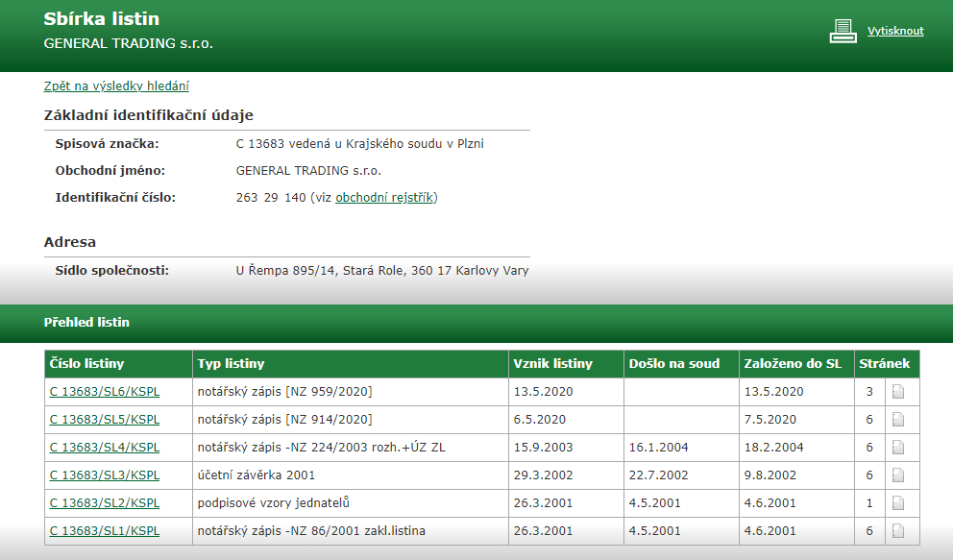Click the Vznik listiny column header
Image resolution: width=953 pixels, height=560 pixels.
click(x=553, y=364)
